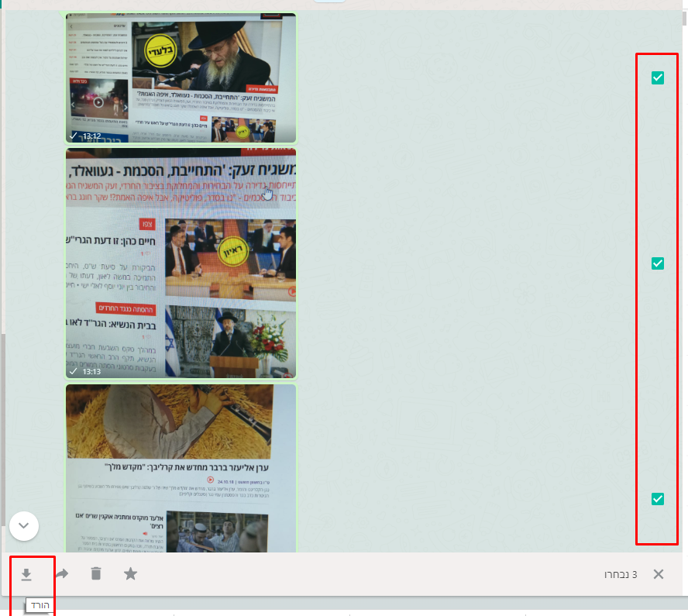Viewport: 688px width, 616px height.
Task: Jump to latest messages using round chevron button
Action: click(24, 525)
